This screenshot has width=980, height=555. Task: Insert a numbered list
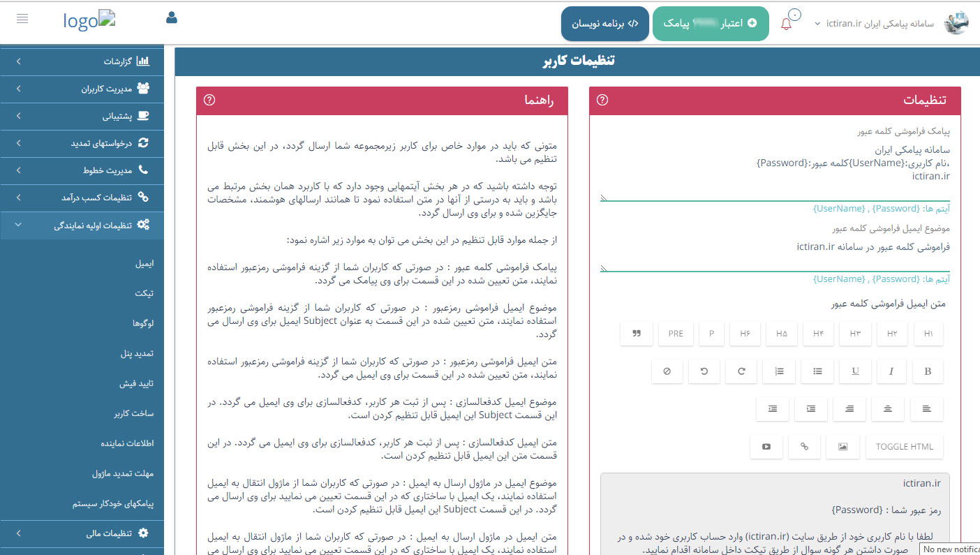(779, 371)
